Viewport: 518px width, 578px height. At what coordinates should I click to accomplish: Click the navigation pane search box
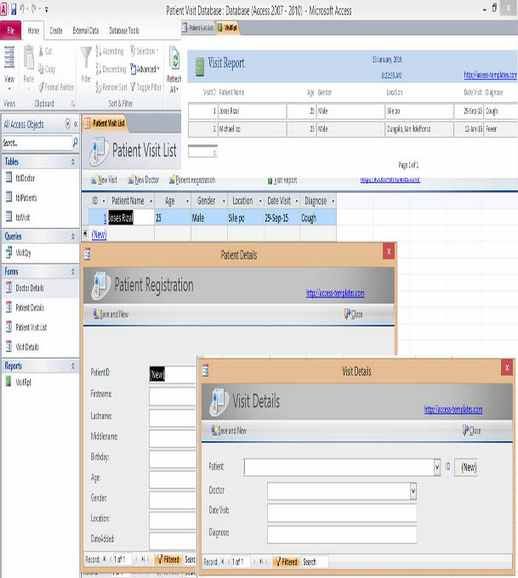click(x=37, y=143)
